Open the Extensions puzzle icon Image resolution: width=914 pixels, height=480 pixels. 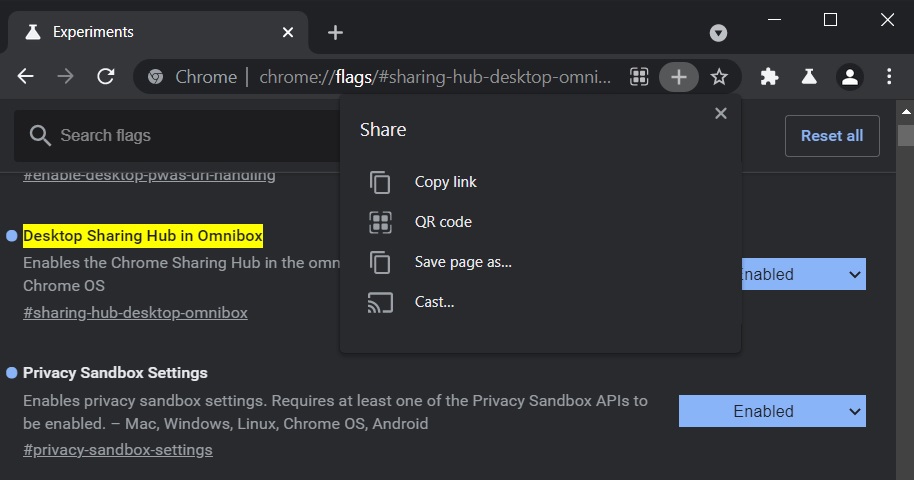click(x=769, y=77)
